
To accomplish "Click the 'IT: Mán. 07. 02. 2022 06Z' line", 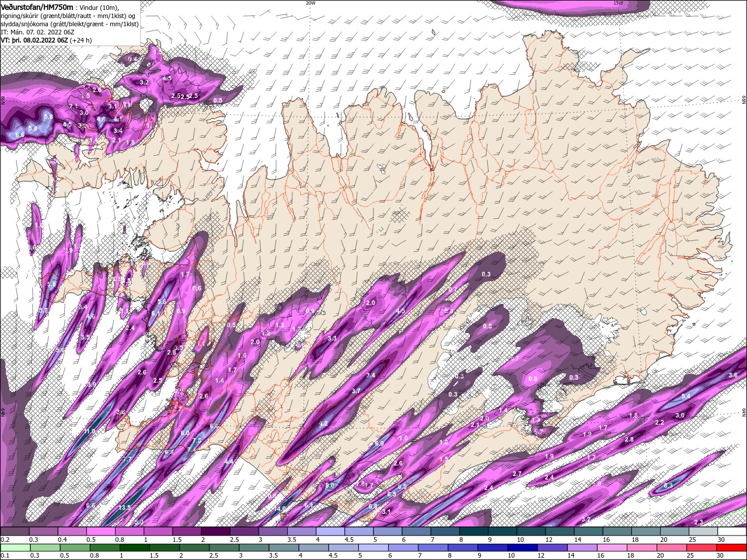I will (37, 32).
